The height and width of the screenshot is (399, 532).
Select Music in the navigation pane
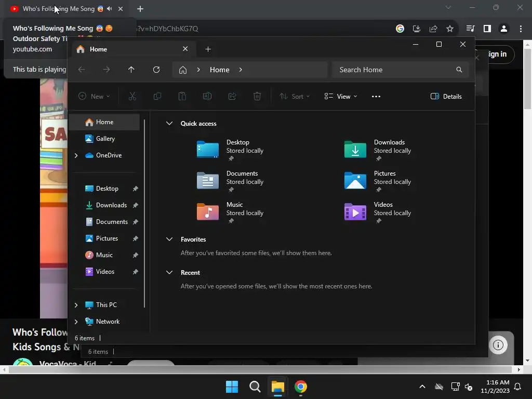(104, 255)
